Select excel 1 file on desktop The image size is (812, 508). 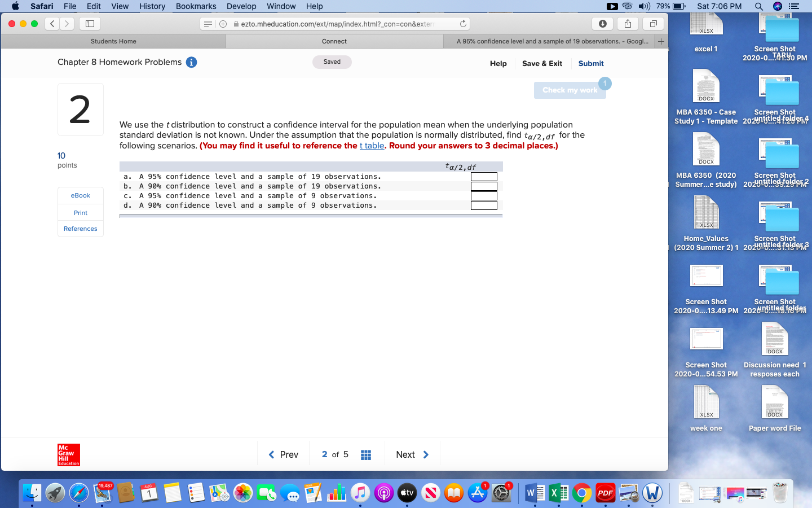coord(706,34)
